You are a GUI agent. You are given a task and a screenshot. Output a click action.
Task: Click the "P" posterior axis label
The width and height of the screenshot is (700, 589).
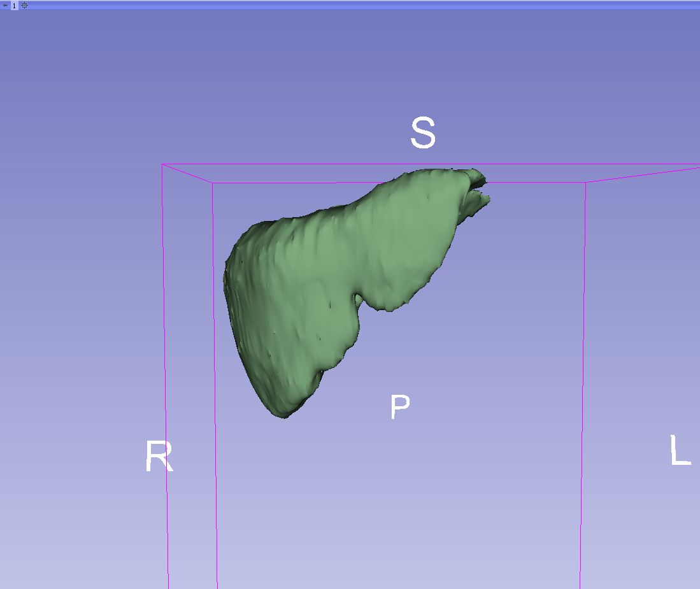pyautogui.click(x=400, y=408)
